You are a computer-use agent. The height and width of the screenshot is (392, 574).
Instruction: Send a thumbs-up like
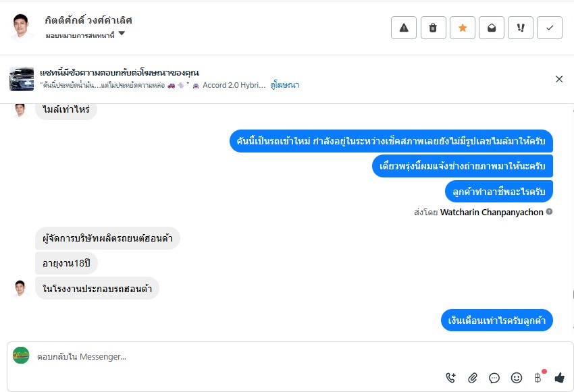tap(559, 378)
